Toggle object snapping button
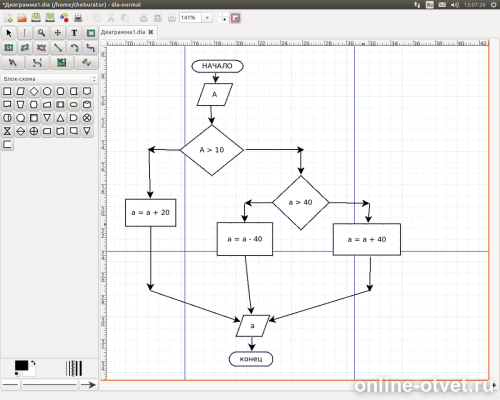 (235, 18)
